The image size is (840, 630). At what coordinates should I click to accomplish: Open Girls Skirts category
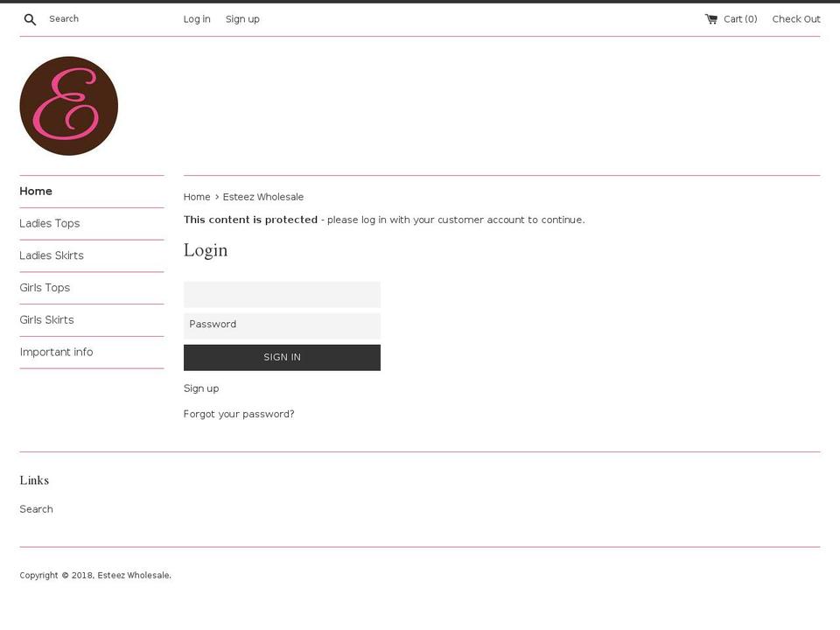tap(46, 320)
